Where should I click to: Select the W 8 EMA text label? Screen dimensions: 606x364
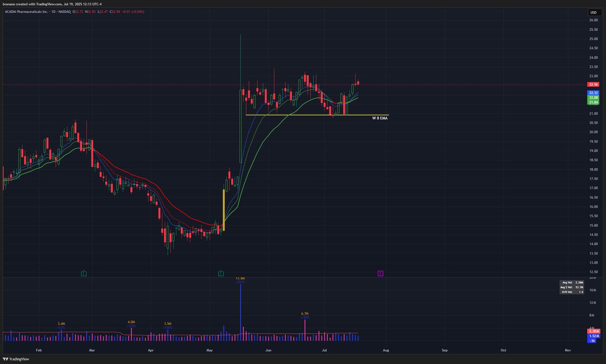pyautogui.click(x=380, y=119)
